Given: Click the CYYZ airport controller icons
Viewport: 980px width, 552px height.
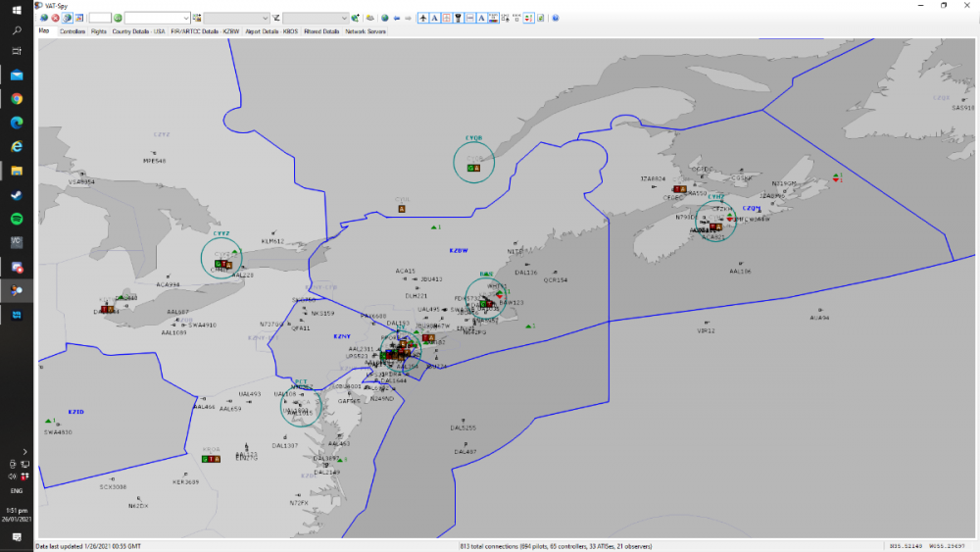Looking at the screenshot, I should 223,265.
